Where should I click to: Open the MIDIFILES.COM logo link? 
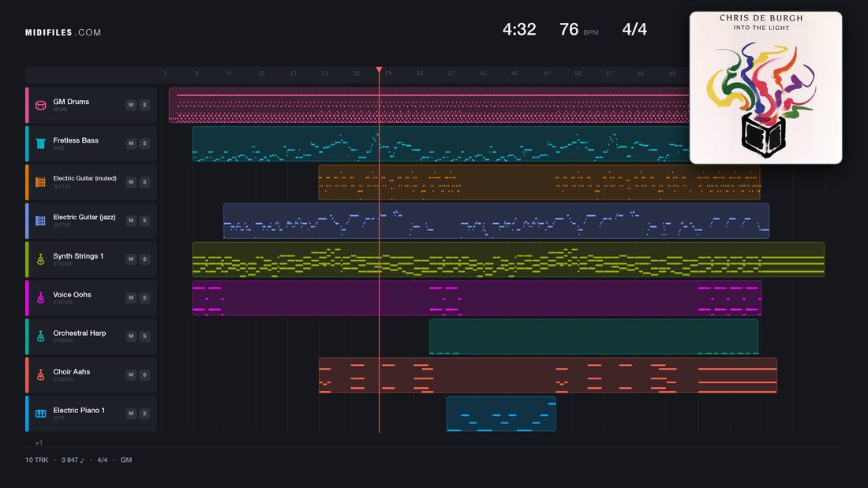click(x=63, y=32)
